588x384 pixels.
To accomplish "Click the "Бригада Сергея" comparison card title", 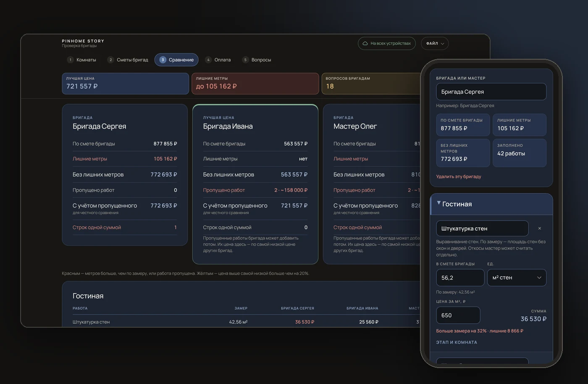I will (99, 126).
